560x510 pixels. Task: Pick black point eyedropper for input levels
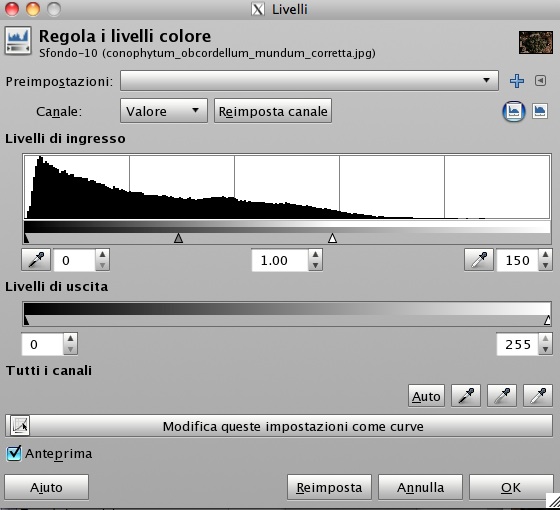pyautogui.click(x=36, y=260)
